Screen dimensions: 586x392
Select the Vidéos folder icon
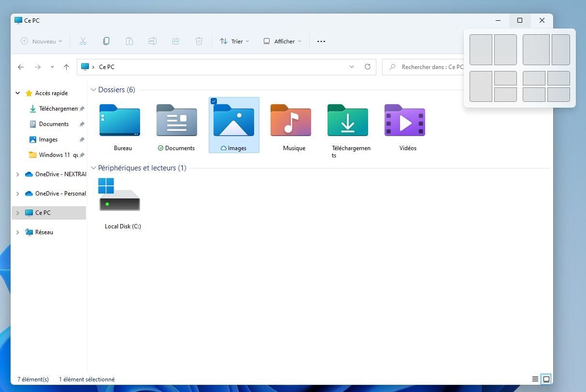pyautogui.click(x=405, y=121)
